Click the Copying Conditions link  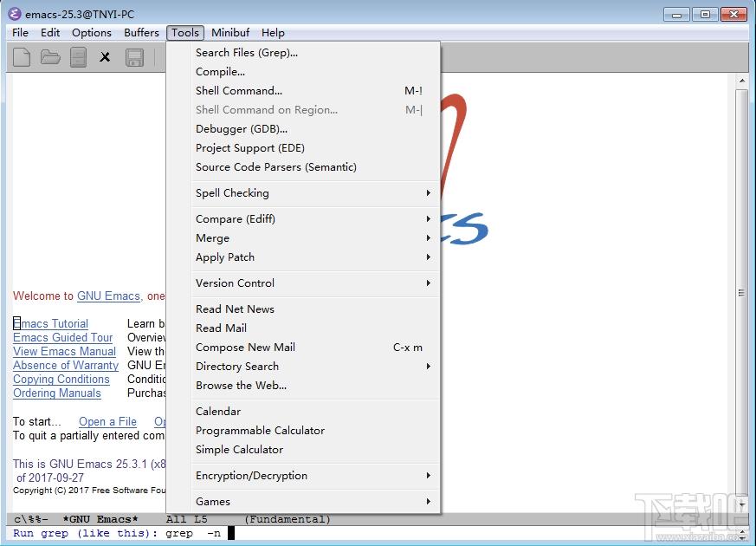pyautogui.click(x=61, y=380)
